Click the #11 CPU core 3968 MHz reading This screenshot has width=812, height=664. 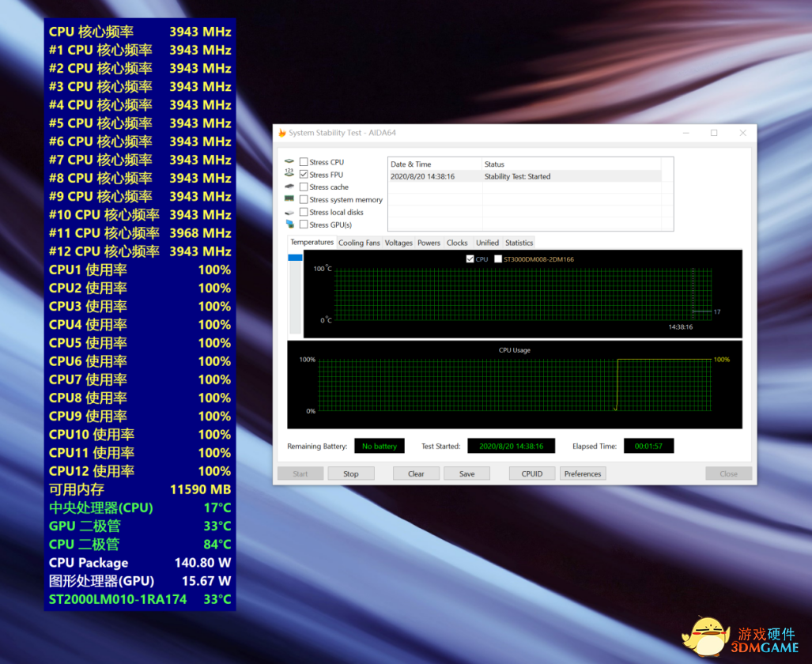pos(140,234)
